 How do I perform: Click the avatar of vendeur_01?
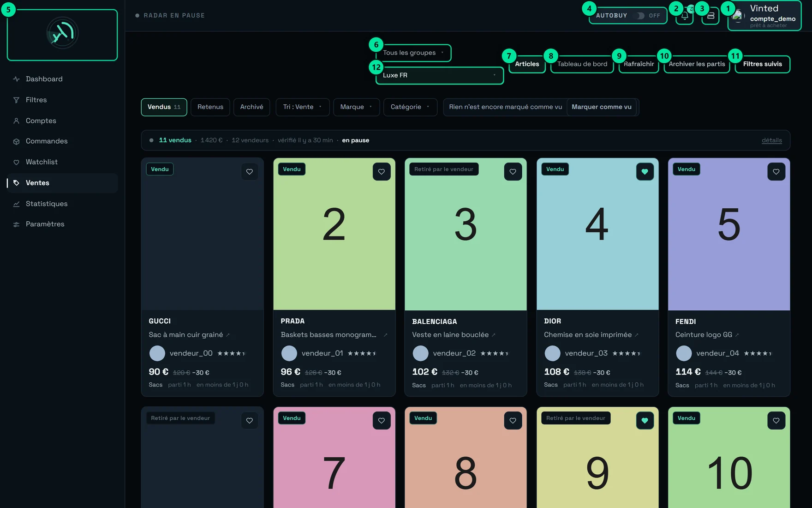[289, 353]
